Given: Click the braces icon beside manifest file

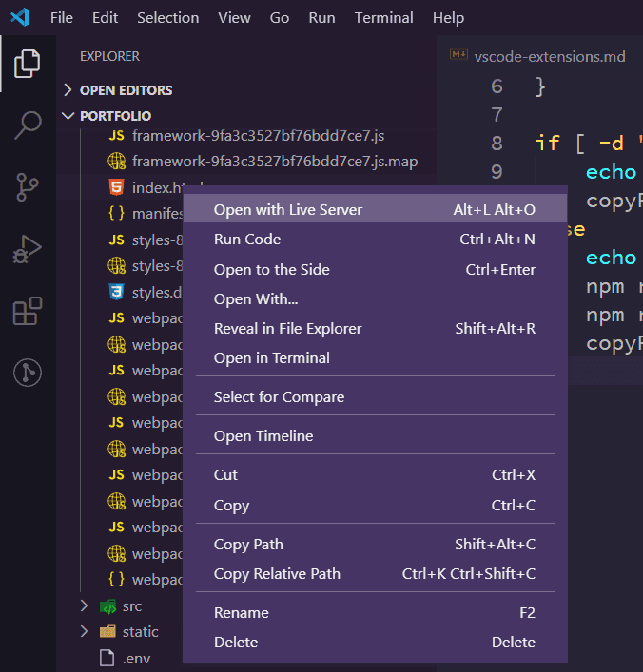Looking at the screenshot, I should tap(116, 213).
